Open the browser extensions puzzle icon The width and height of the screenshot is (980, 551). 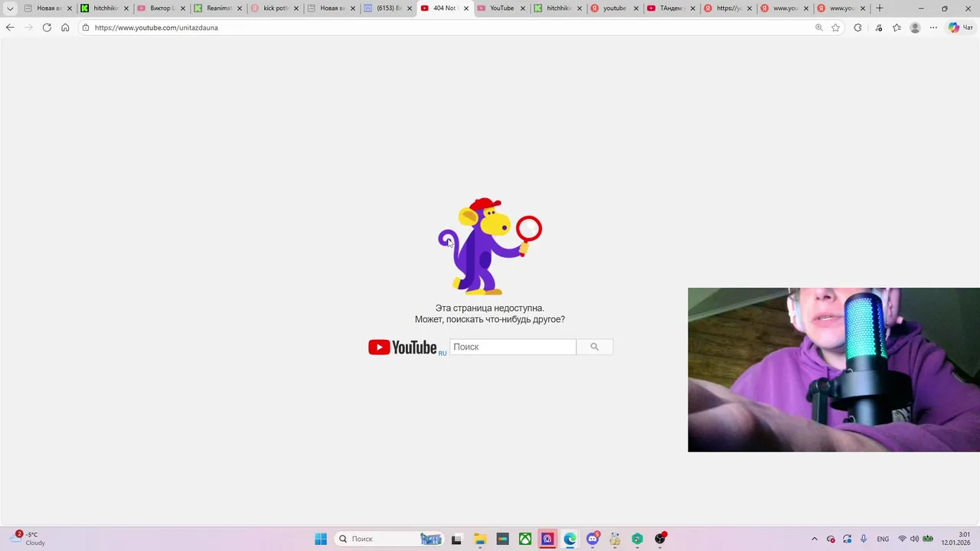click(x=857, y=28)
